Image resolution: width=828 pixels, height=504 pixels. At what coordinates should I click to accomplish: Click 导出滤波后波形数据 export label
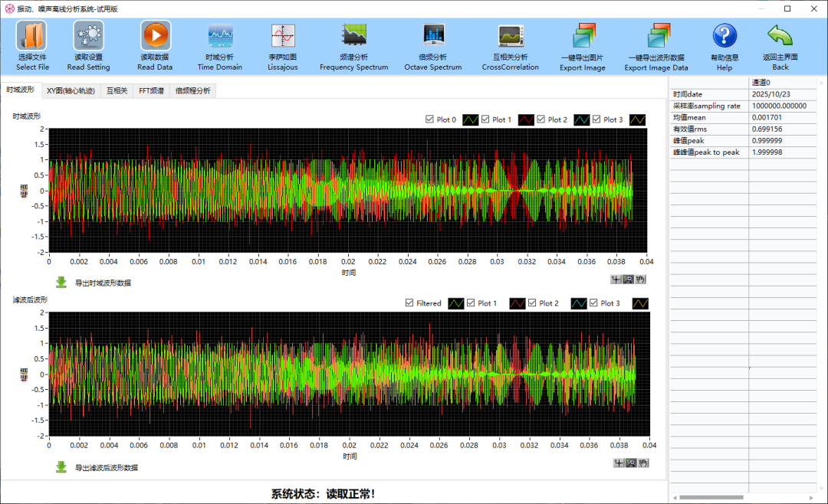(x=106, y=467)
